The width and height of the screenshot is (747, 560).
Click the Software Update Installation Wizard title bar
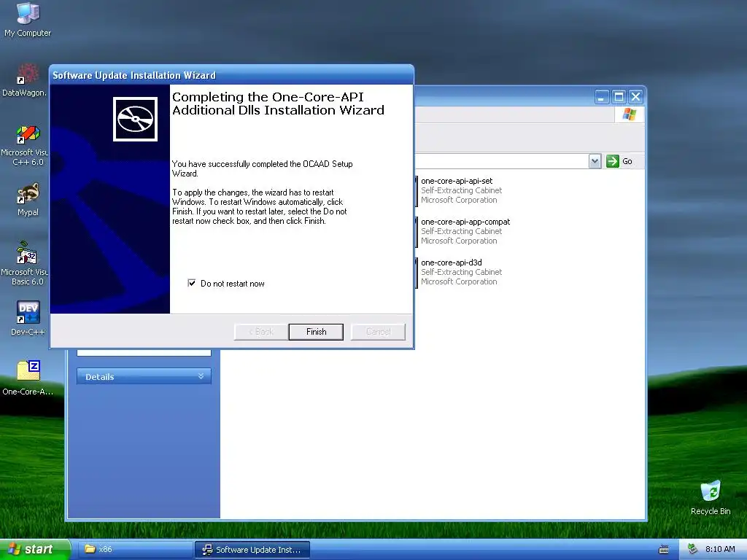click(x=231, y=75)
